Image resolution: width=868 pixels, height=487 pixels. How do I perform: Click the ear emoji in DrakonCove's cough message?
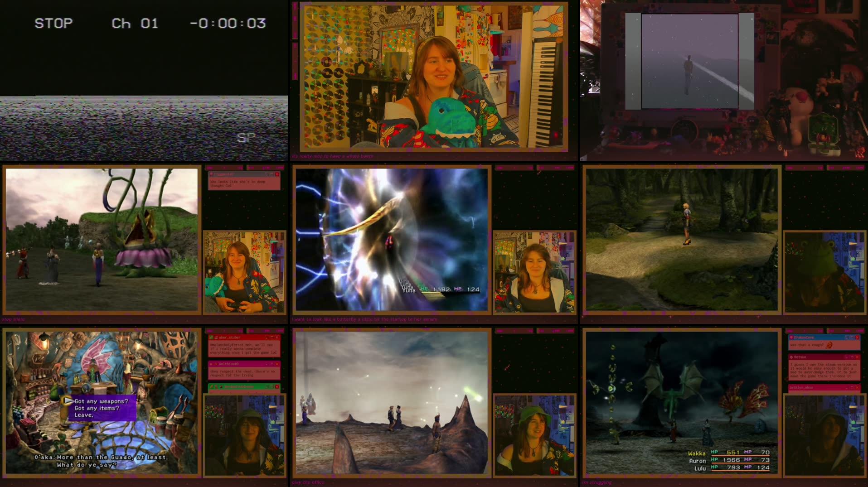point(829,345)
